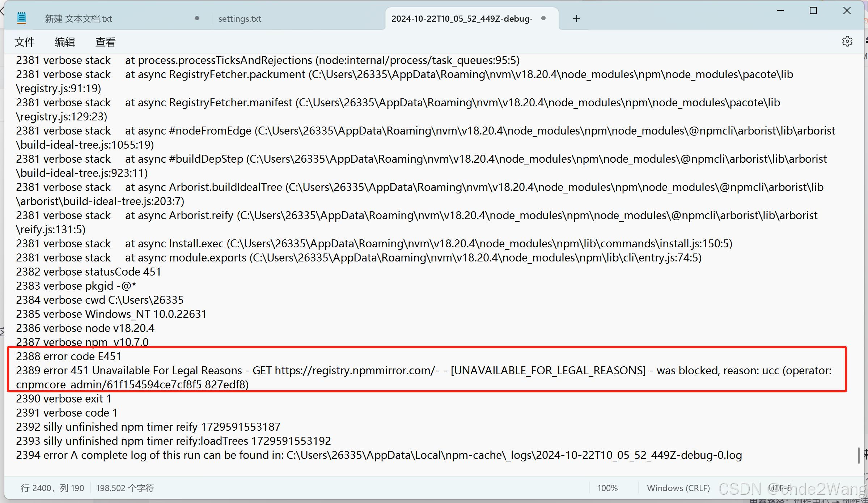This screenshot has width=868, height=503.
Task: Click the Windows (CRLF) line ending indicator
Action: tap(678, 488)
